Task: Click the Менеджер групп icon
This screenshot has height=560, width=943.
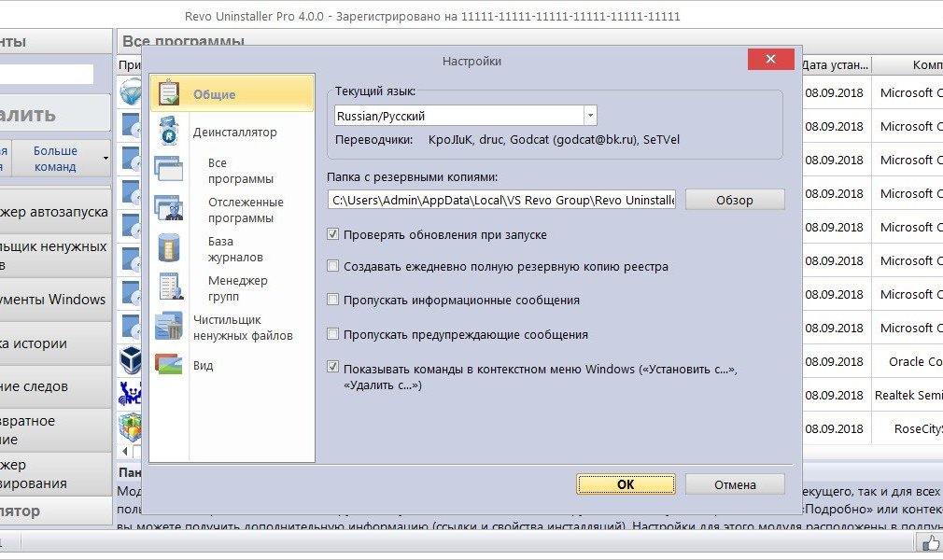Action: click(170, 287)
